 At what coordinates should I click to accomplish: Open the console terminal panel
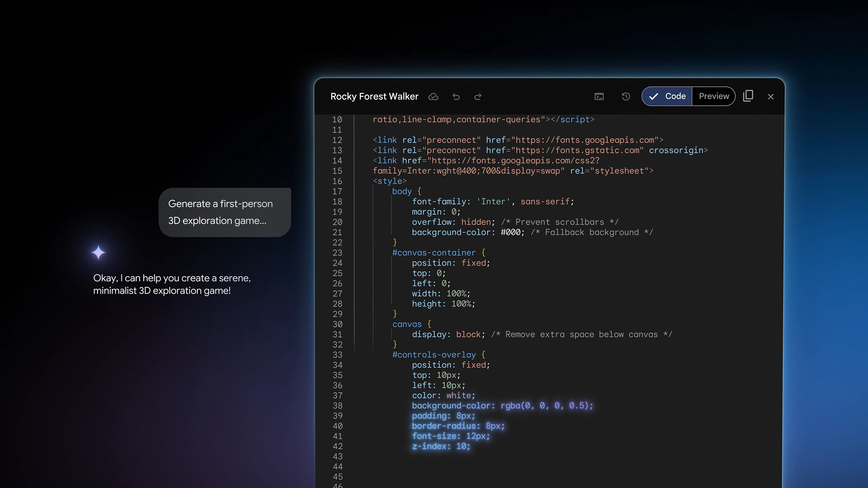click(599, 97)
